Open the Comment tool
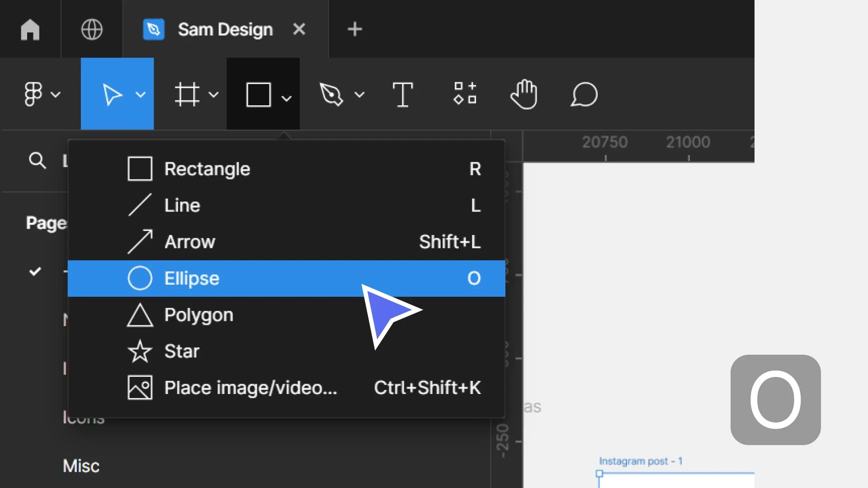 click(x=583, y=94)
